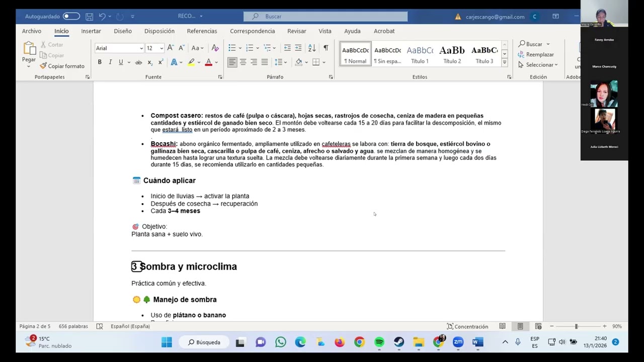Screen dimensions: 644x362
Task: Center the paragraph text
Action: point(243,62)
